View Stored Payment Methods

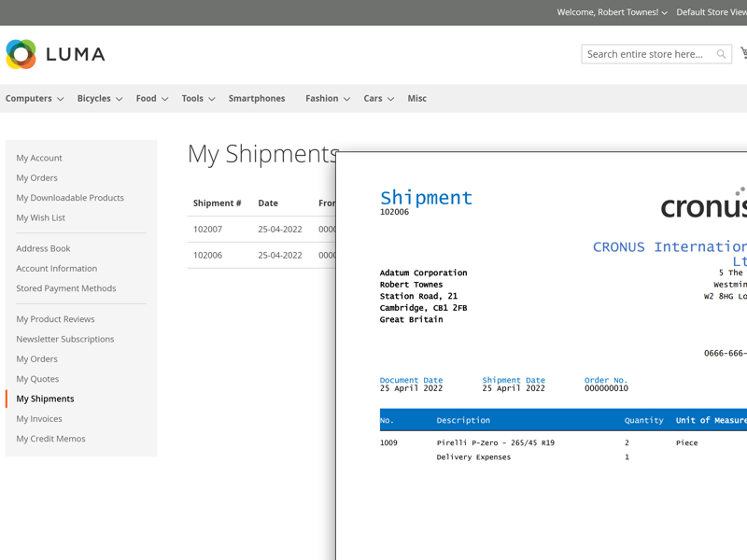pos(65,287)
